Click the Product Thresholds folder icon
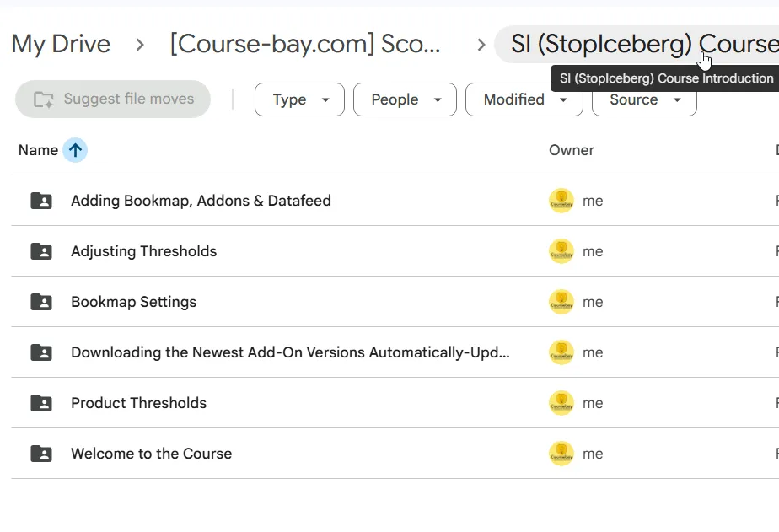 point(41,403)
